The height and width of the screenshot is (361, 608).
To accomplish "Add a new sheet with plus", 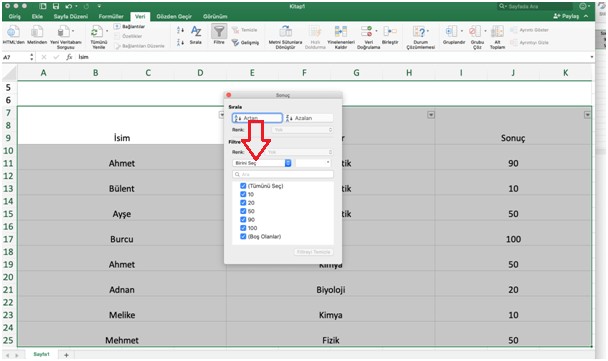I will [x=66, y=355].
